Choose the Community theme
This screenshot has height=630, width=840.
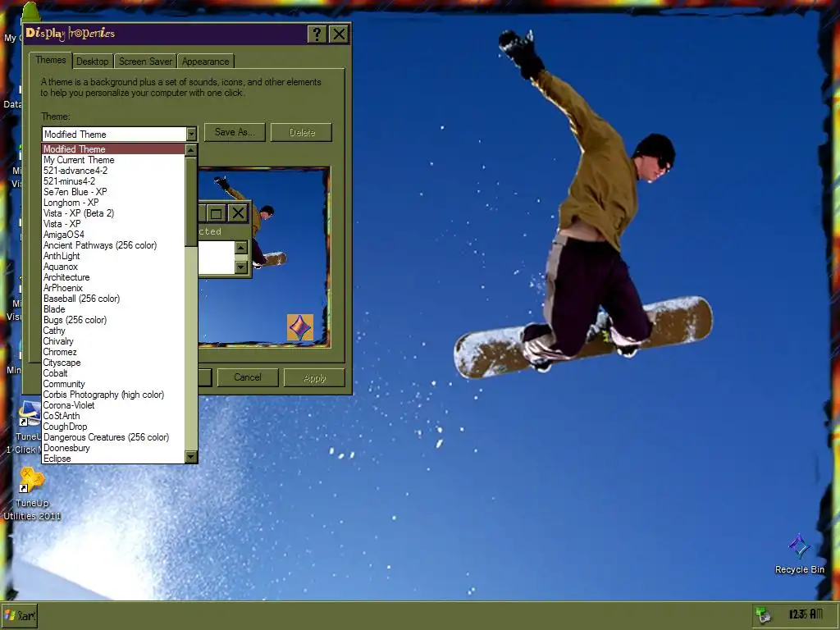click(x=113, y=384)
